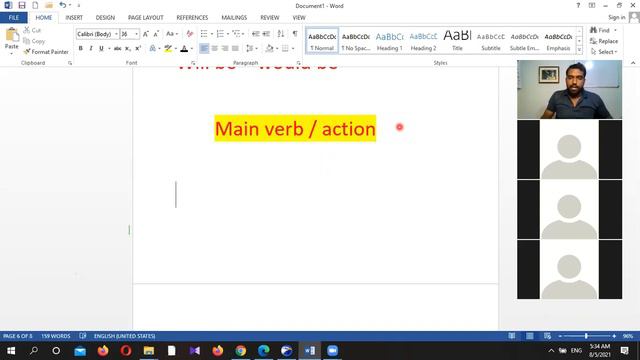Click the Save icon in quick access toolbar

pyautogui.click(x=22, y=5)
